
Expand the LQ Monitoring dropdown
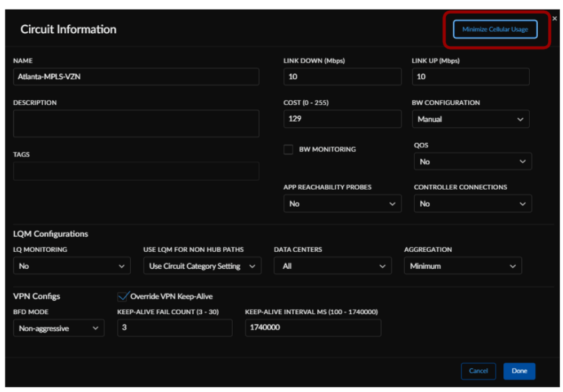72,266
